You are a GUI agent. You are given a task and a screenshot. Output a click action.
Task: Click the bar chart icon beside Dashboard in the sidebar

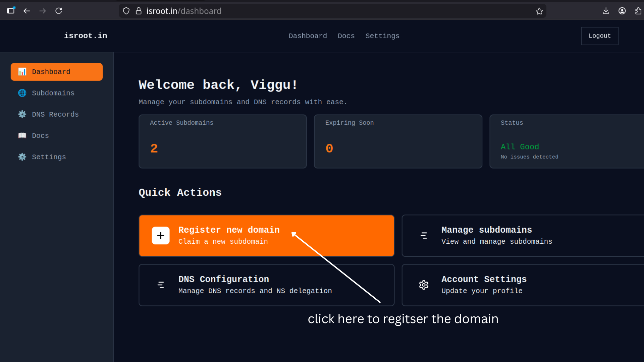[x=22, y=72]
